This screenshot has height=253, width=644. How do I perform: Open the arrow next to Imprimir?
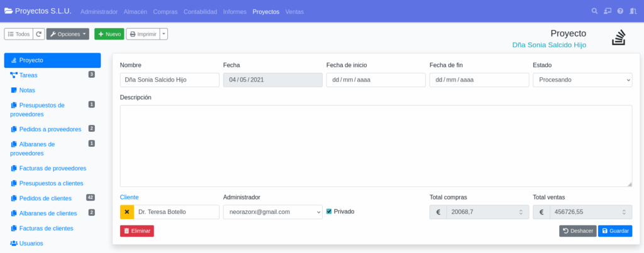pyautogui.click(x=164, y=34)
